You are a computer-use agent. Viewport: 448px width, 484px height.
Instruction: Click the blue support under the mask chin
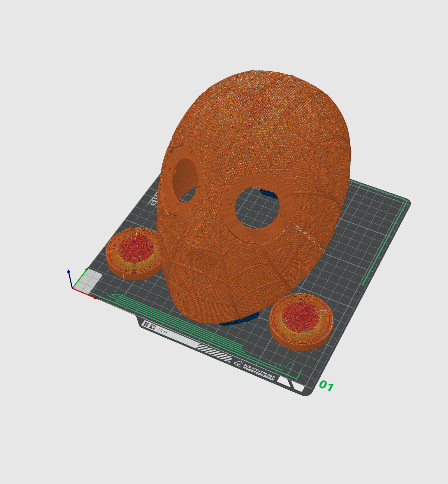pos(239,320)
